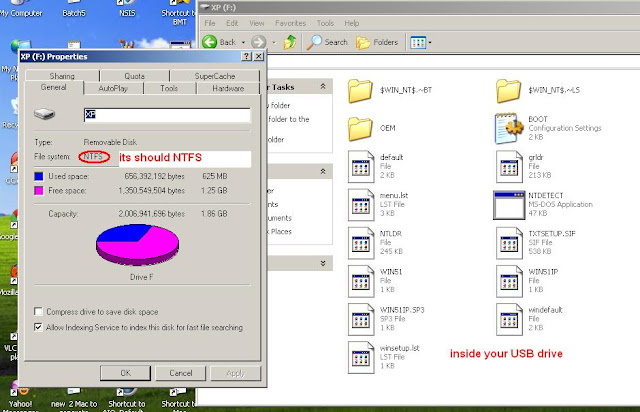Click the Removable Disk type text
This screenshot has width=640, height=412.
coord(110,142)
